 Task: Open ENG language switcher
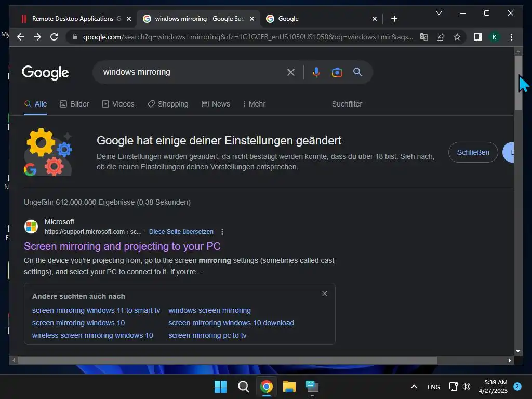click(434, 387)
